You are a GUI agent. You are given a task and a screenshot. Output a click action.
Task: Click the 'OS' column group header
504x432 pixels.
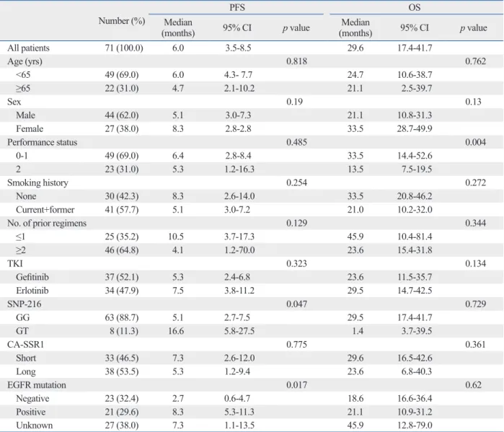click(x=415, y=7)
